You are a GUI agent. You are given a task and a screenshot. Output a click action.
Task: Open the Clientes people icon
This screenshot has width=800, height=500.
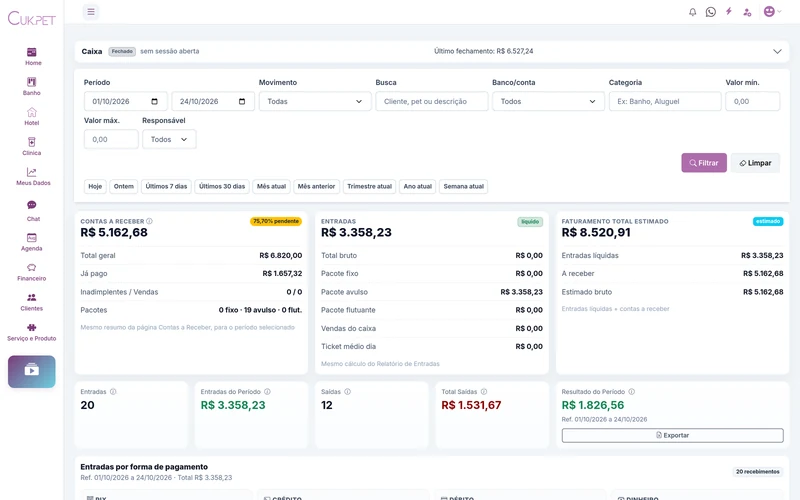point(32,297)
